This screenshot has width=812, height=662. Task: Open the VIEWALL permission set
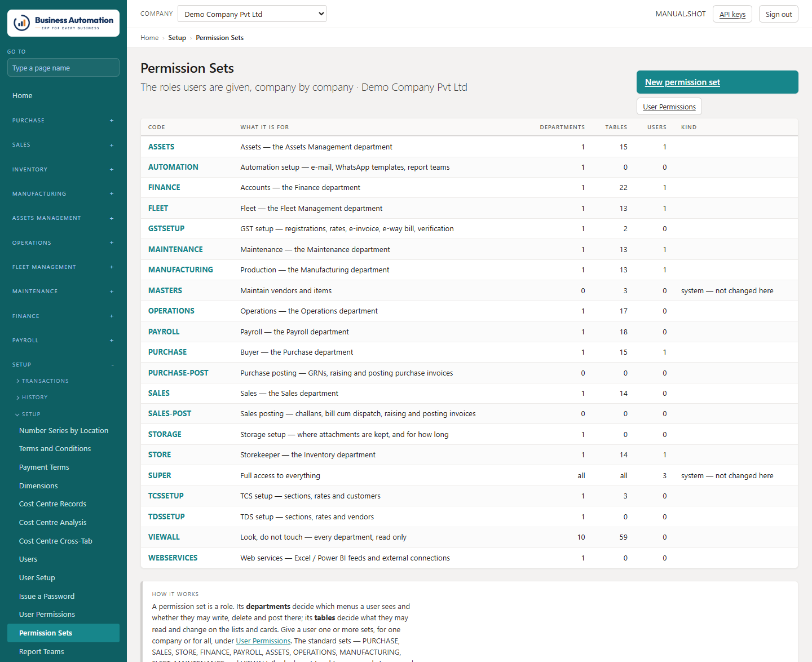164,537
